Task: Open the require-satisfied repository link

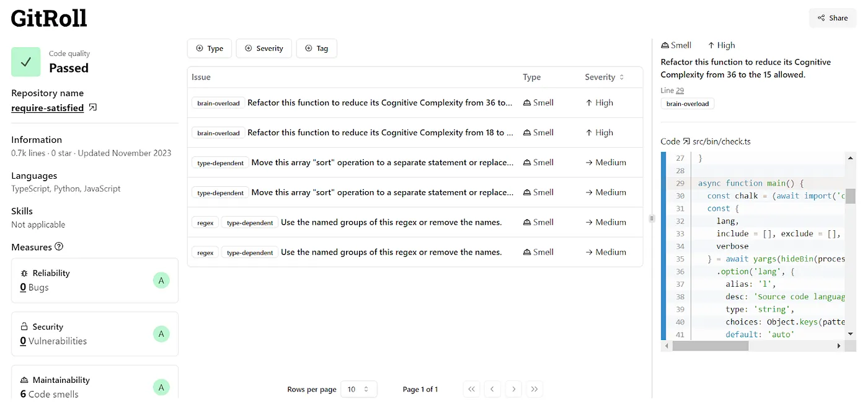Action: pyautogui.click(x=47, y=108)
